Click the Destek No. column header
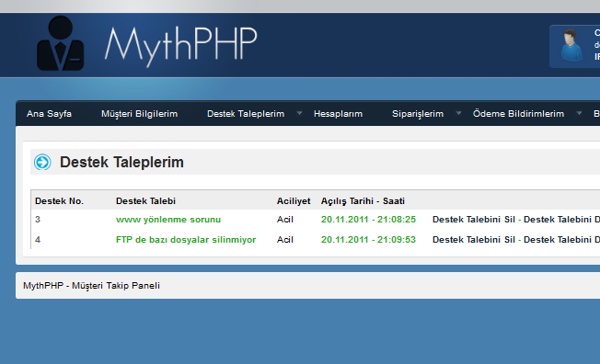The width and height of the screenshot is (600, 364). click(59, 201)
